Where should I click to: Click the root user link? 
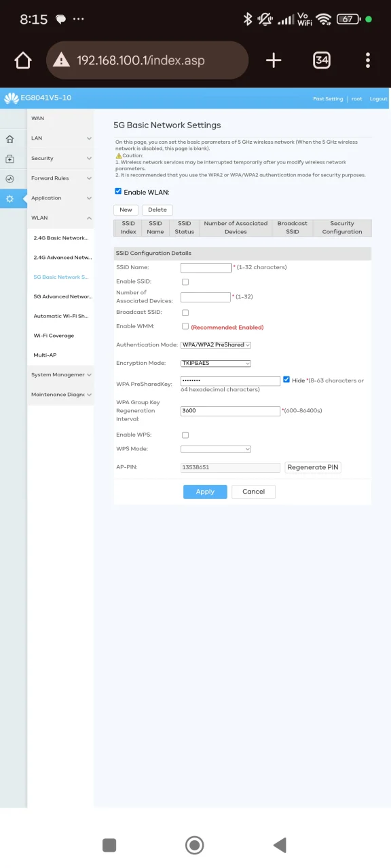point(356,99)
